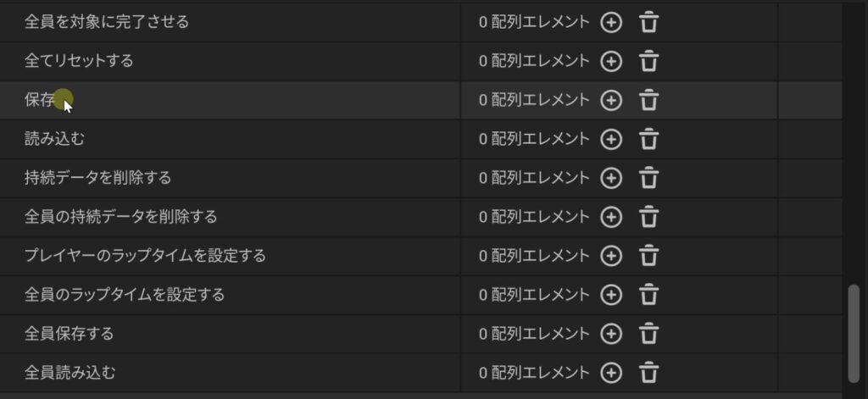Add array element to 全員保存する
868x399 pixels.
pyautogui.click(x=610, y=334)
